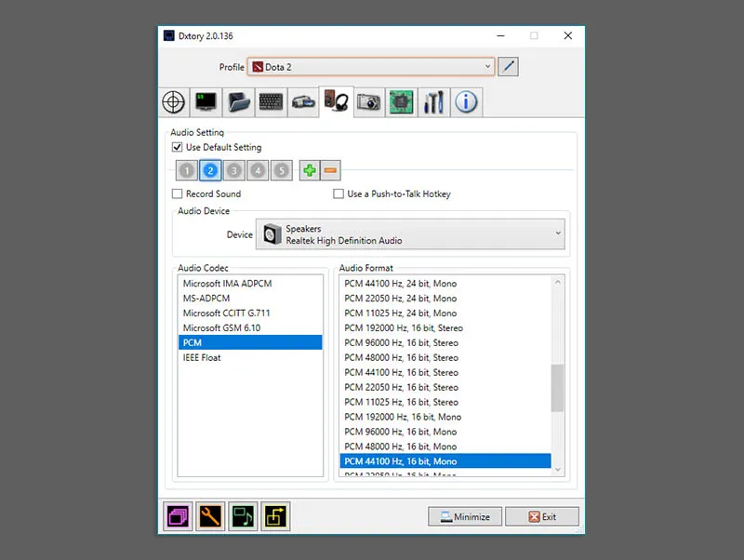Click the pencil edit profile icon
Viewport: 744px width, 560px height.
(508, 67)
